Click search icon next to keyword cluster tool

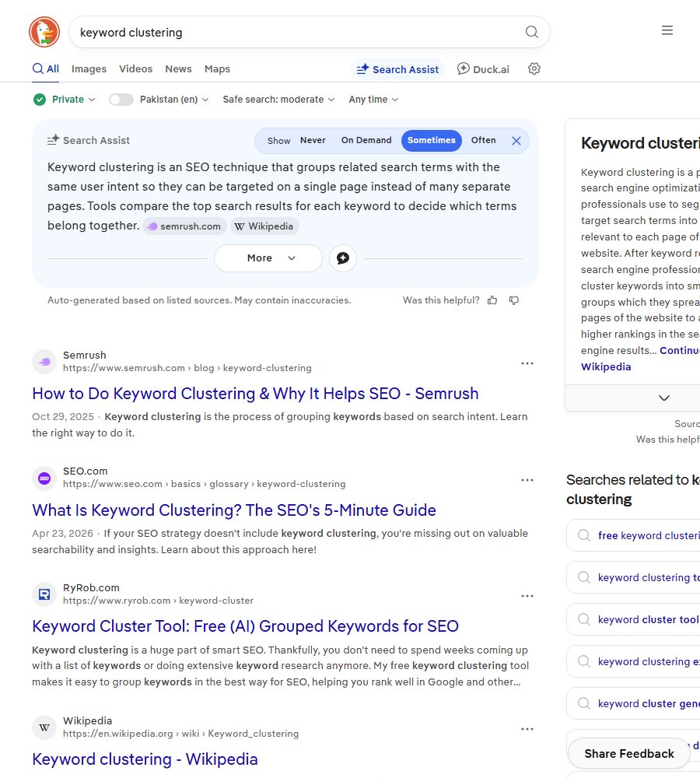pyautogui.click(x=584, y=620)
